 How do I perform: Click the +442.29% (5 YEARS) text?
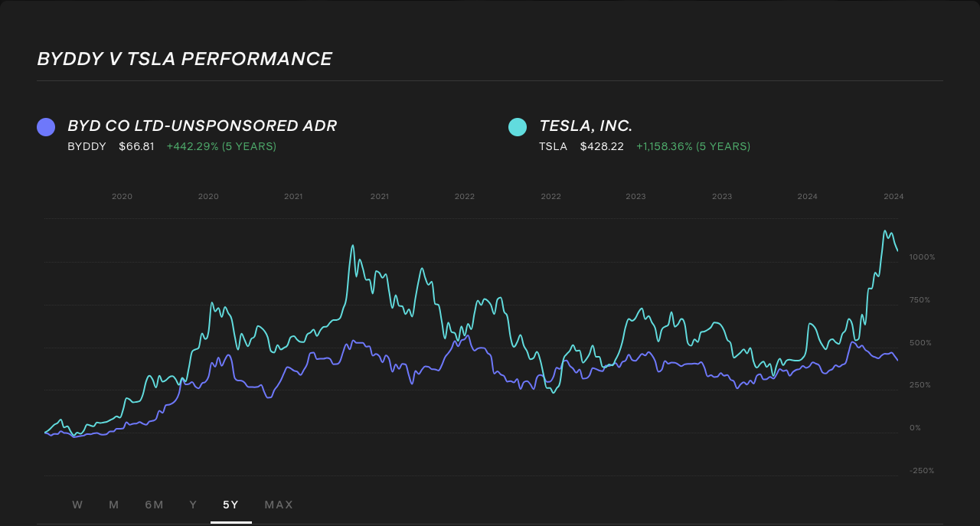[x=221, y=146]
